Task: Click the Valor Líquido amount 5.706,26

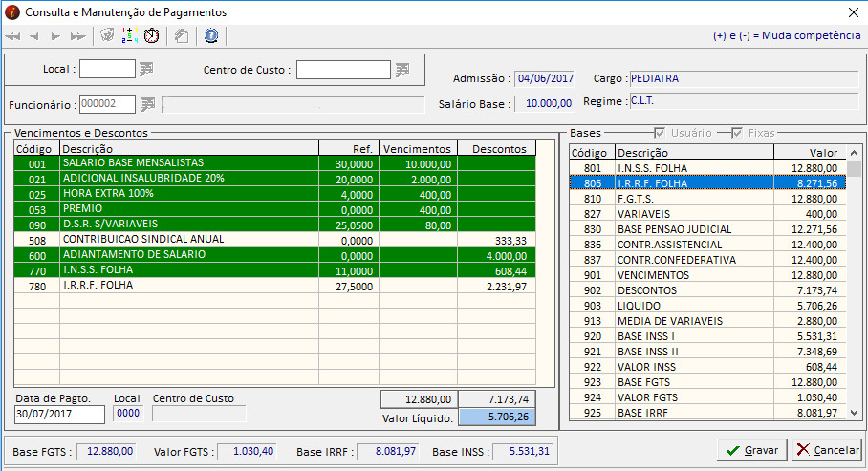Action: coord(497,417)
